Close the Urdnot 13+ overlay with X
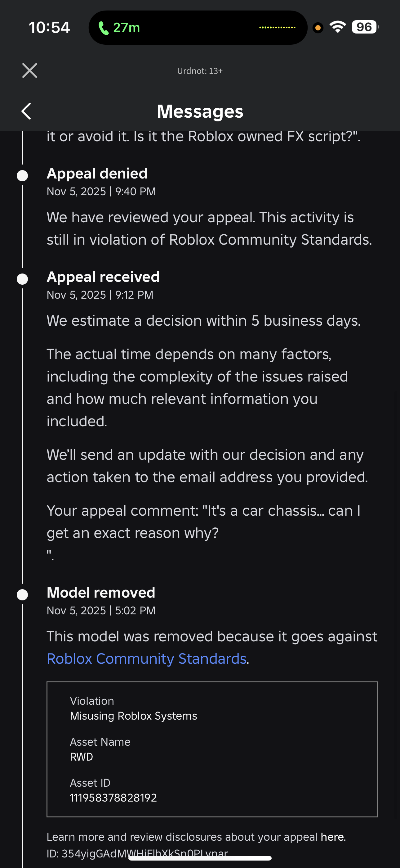This screenshot has width=400, height=868. click(x=30, y=70)
